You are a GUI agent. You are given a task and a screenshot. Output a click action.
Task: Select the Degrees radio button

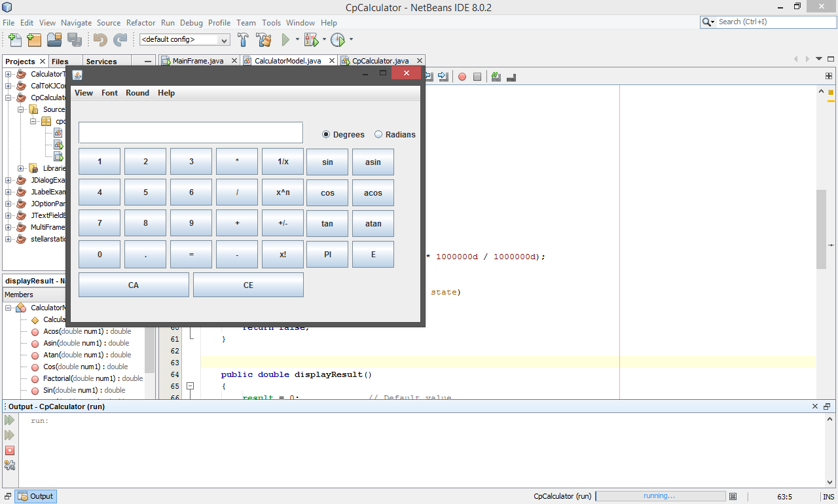326,134
